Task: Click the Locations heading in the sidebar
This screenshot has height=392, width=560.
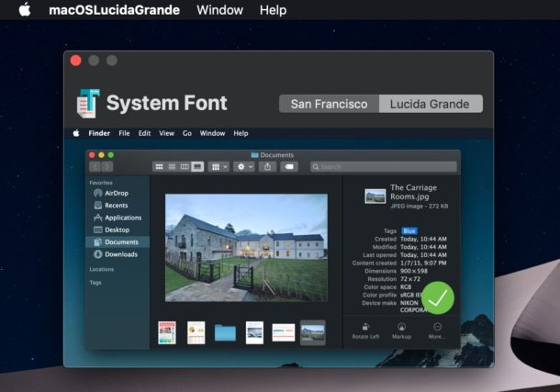Action: point(102,269)
